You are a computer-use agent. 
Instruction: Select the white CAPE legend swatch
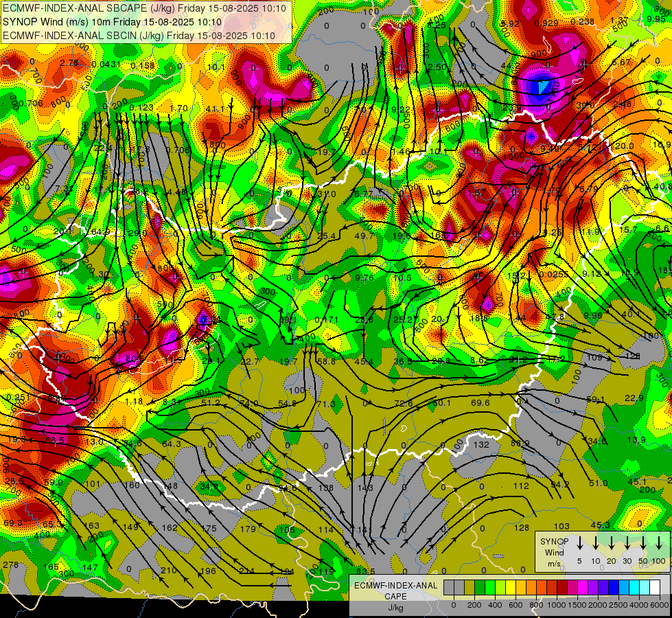[x=655, y=587]
